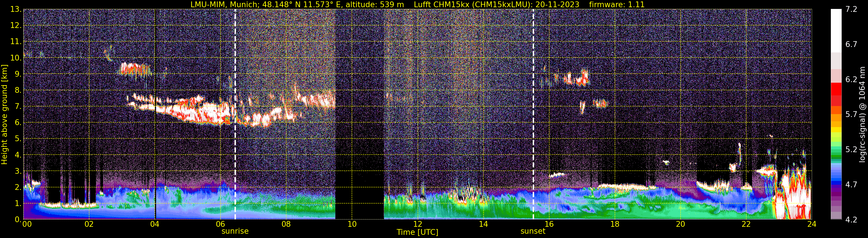Click the colorbar value '4.2'
This screenshot has height=238, width=868.
tap(851, 220)
